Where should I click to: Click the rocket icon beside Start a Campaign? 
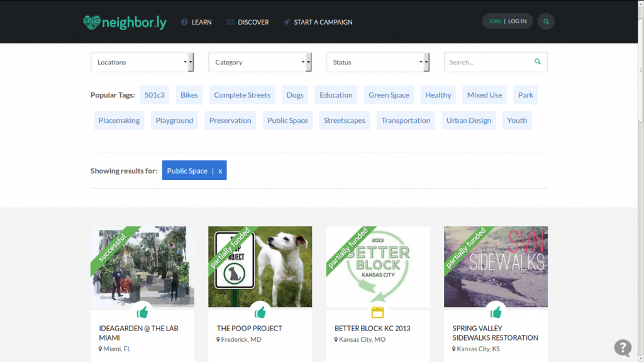(x=287, y=22)
